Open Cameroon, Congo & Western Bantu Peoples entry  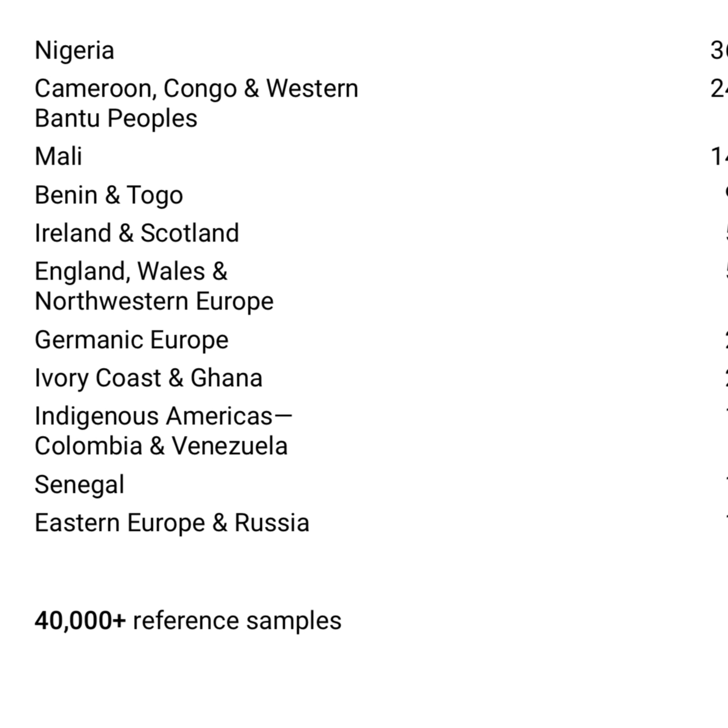(x=196, y=103)
